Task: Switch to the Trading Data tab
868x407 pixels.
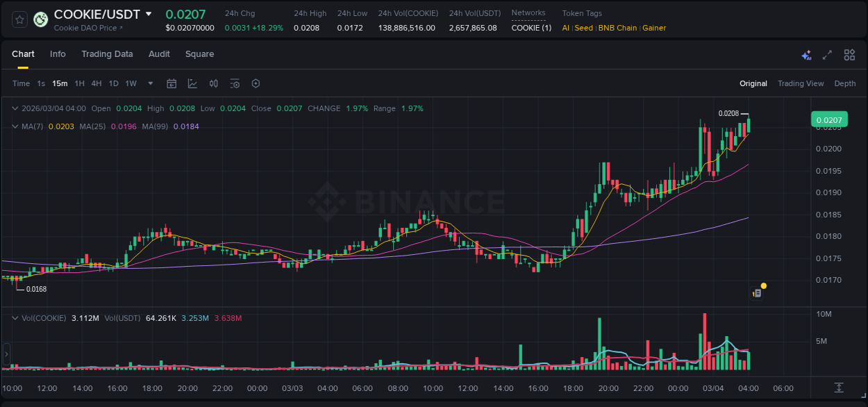Action: click(107, 54)
